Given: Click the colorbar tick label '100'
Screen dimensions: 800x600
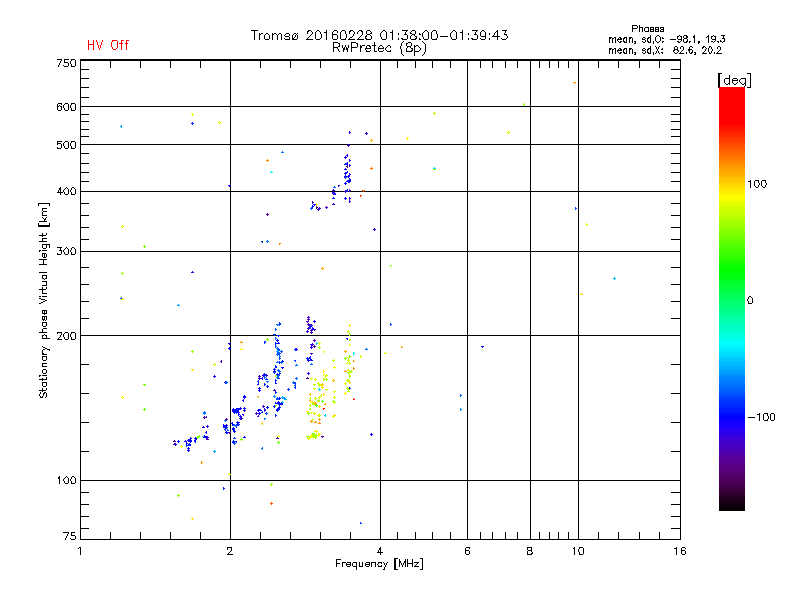Looking at the screenshot, I should point(757,184).
